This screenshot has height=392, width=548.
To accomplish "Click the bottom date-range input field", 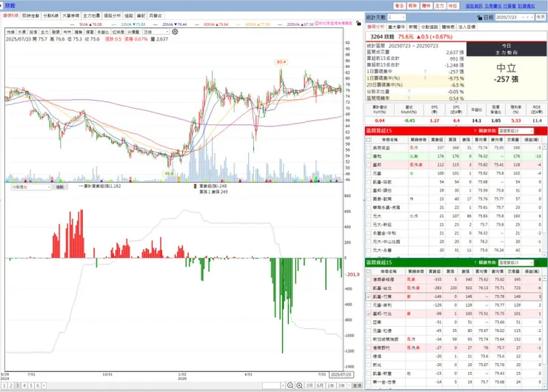I will [271, 386].
